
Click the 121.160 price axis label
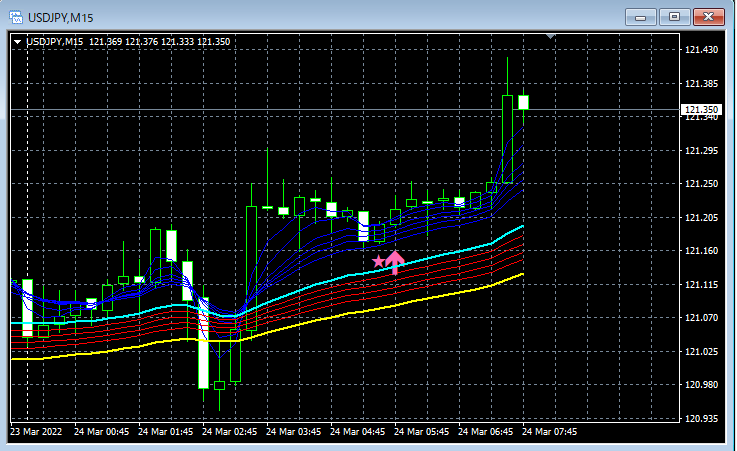pyautogui.click(x=701, y=251)
